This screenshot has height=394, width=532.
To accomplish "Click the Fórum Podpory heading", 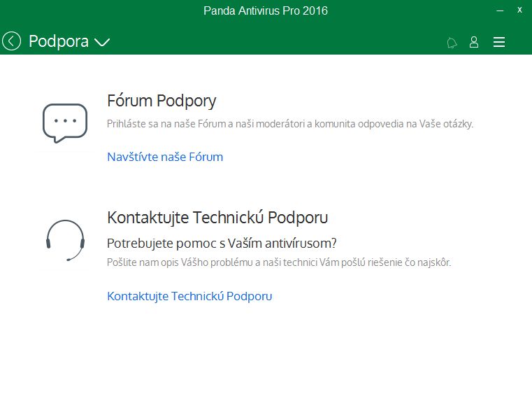I will pos(161,101).
